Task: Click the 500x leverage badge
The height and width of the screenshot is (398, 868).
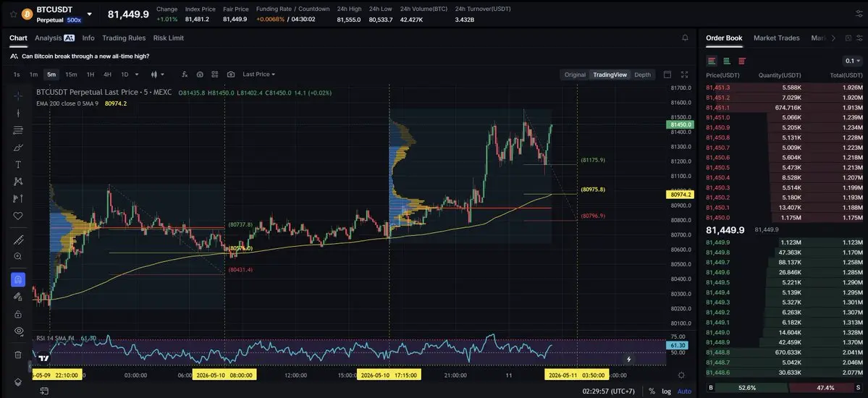Action: [74, 20]
